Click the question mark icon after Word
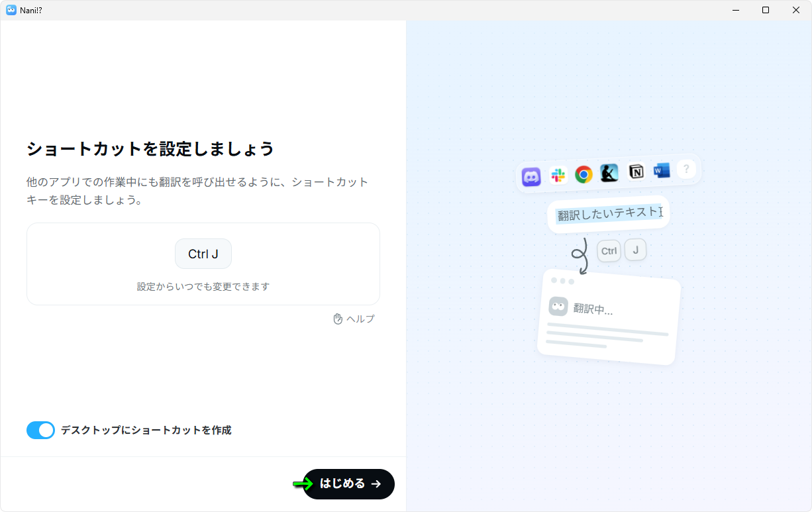Image resolution: width=812 pixels, height=512 pixels. pos(686,169)
